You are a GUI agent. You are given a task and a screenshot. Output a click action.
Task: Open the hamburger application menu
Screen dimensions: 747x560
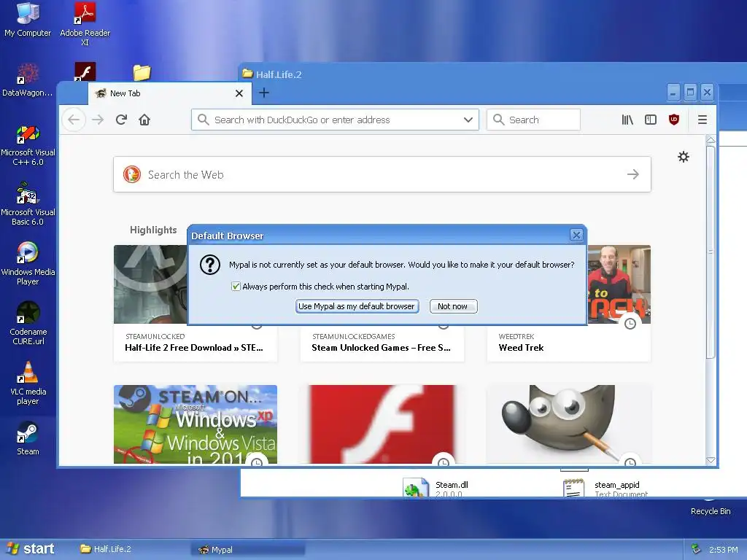(x=703, y=120)
